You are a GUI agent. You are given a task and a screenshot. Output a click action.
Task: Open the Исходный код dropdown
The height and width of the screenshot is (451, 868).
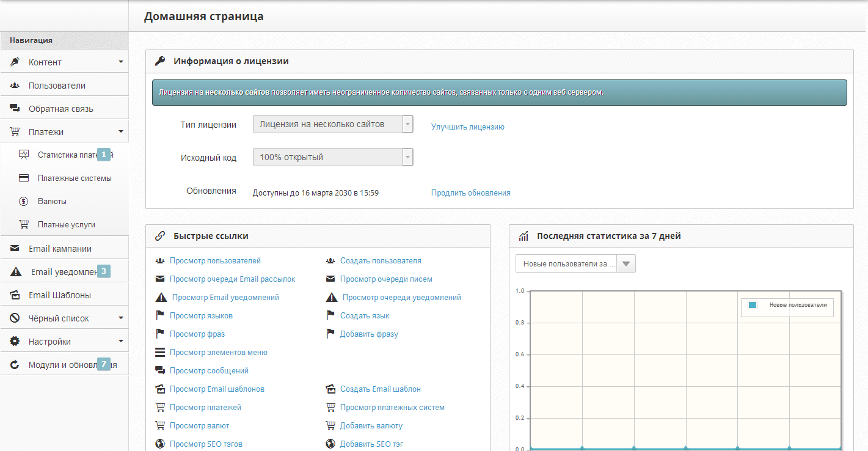(333, 157)
